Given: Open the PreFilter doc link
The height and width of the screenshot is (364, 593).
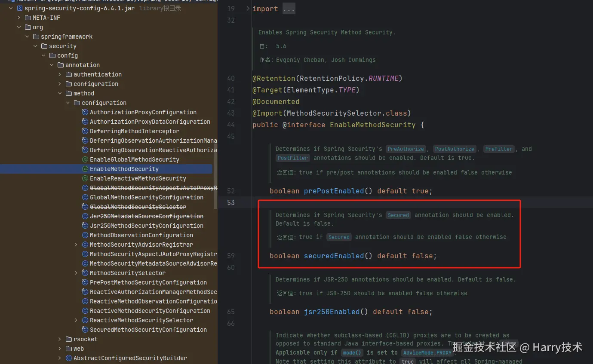Looking at the screenshot, I should point(499,149).
